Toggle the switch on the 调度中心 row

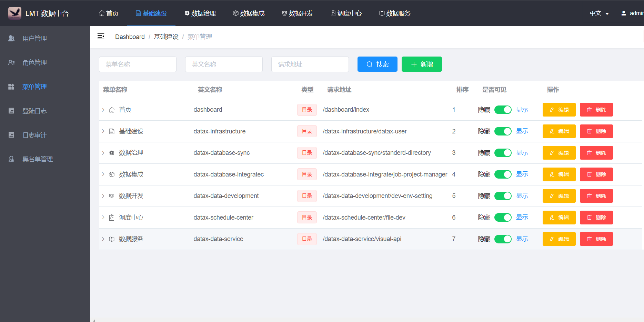[x=503, y=217]
